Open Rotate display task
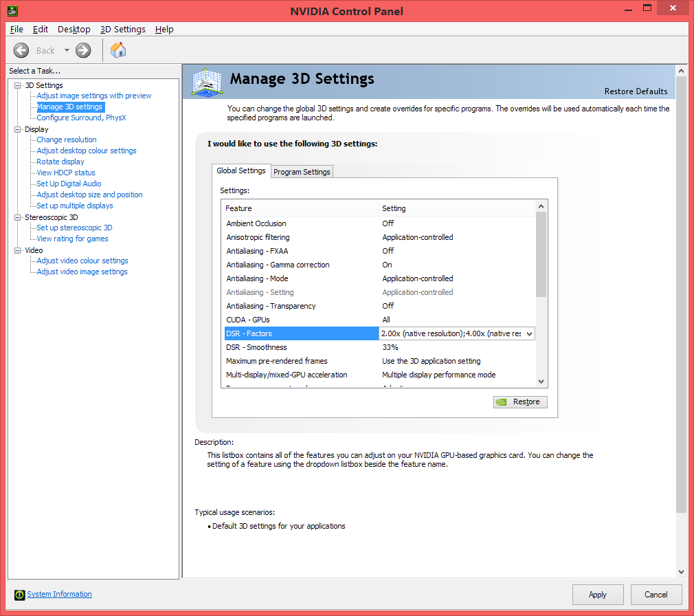This screenshot has width=694, height=616. [x=60, y=162]
